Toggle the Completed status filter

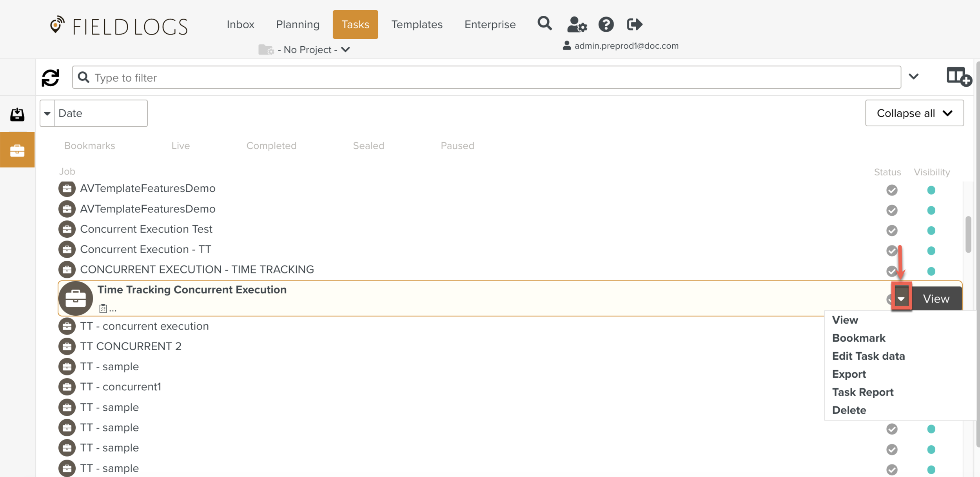click(271, 146)
